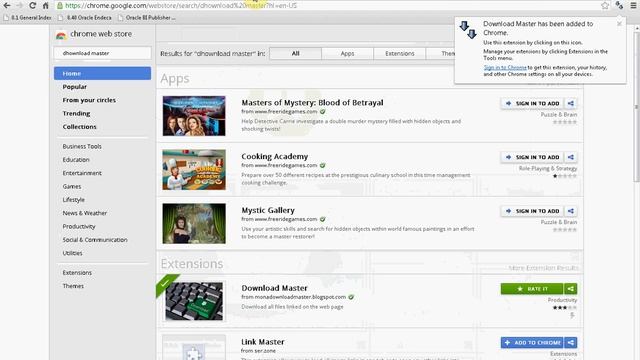
Task: Open the 8.1 General Index bookmark
Action: tap(27, 18)
